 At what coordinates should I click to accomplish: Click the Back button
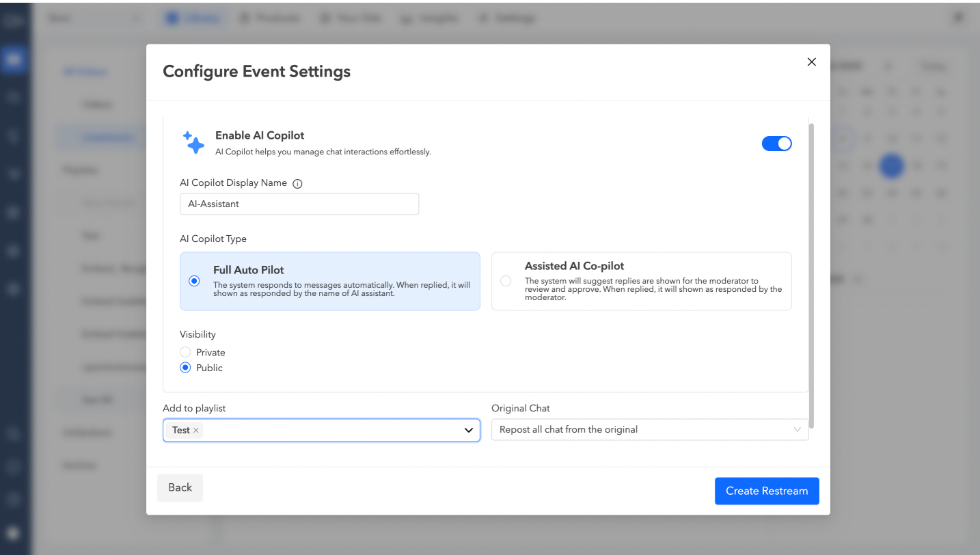(x=180, y=487)
